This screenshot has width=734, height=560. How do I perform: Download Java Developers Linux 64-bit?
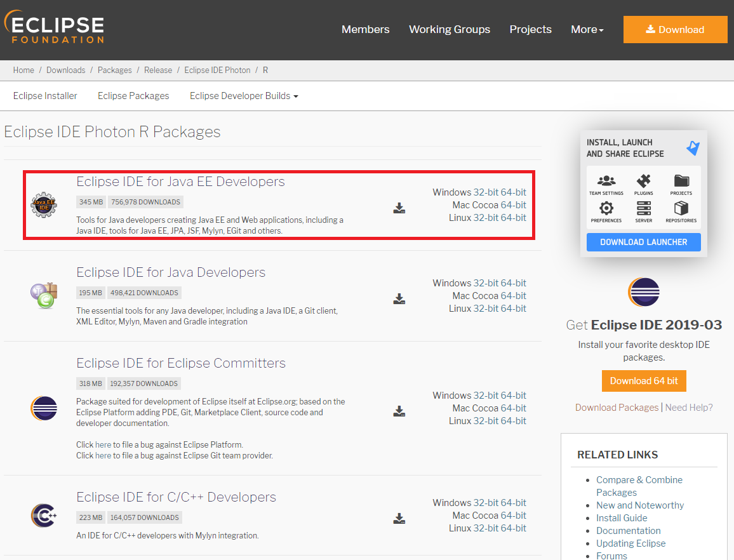click(x=514, y=309)
